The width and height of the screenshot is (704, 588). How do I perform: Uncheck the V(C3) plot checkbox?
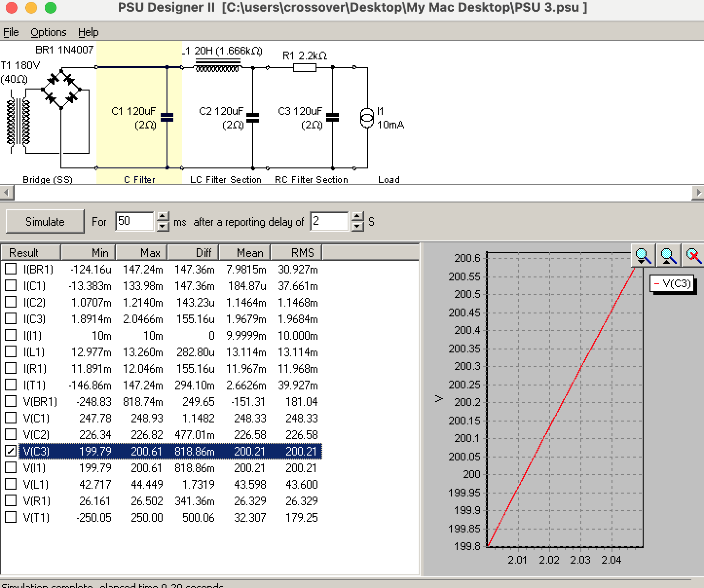pyautogui.click(x=11, y=451)
